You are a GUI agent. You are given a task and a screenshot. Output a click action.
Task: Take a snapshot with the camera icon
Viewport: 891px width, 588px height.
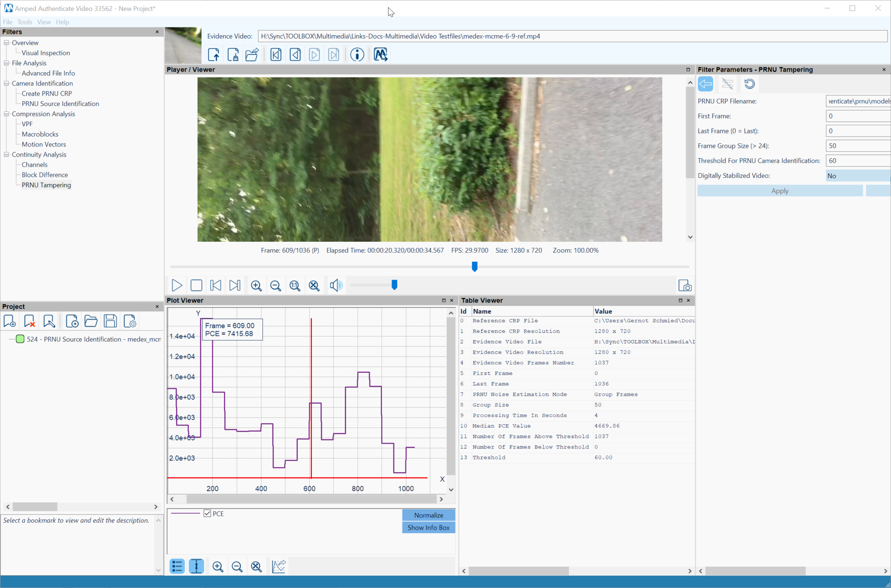click(x=684, y=286)
